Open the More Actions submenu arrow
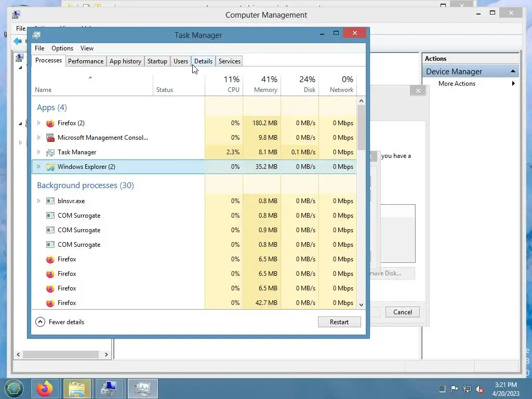Screen dimensions: 532x399 pos(513,84)
